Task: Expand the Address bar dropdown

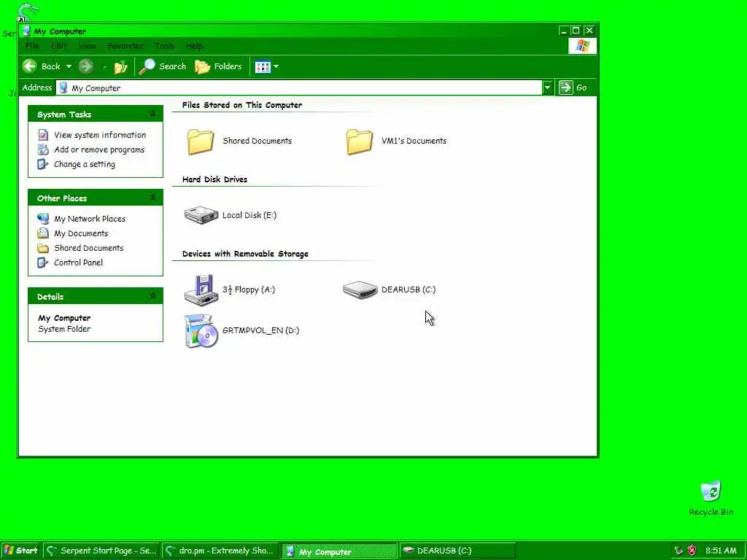Action: point(547,87)
